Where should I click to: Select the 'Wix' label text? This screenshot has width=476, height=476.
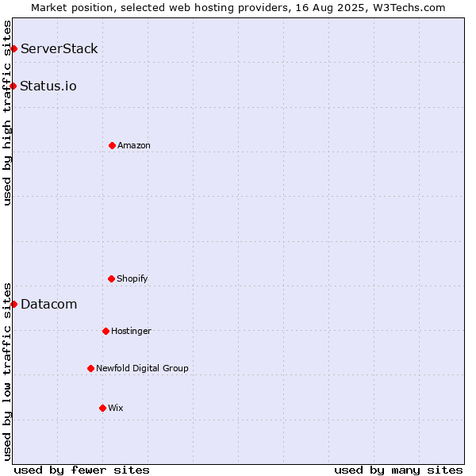116,408
